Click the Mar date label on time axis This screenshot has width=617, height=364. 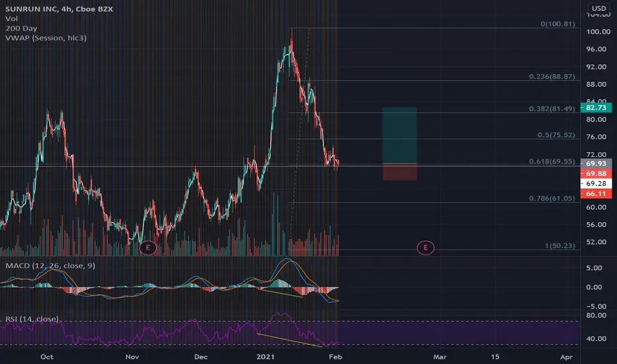(440, 357)
